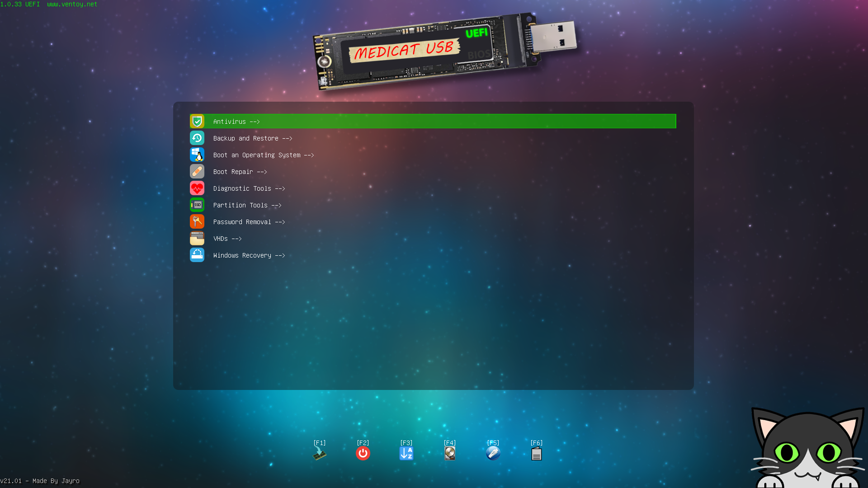Click the F6 document list icon
Screen dimensions: 868x488
pos(537,454)
